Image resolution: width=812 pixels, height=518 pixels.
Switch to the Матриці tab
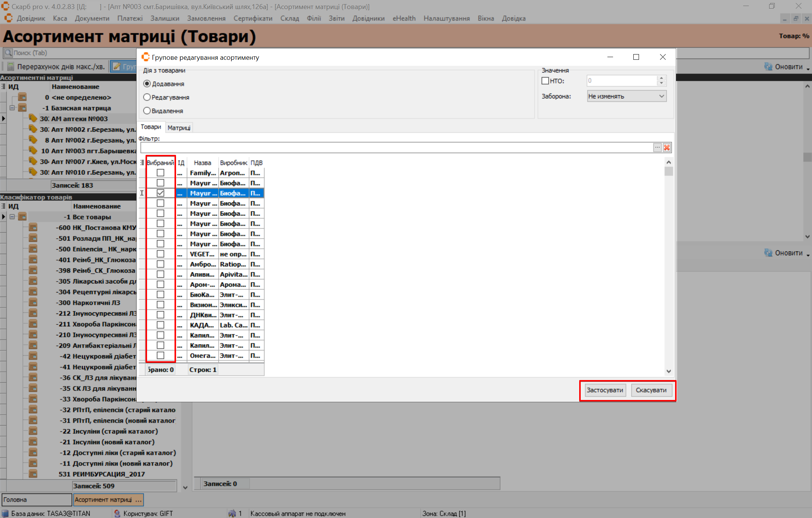(x=179, y=128)
